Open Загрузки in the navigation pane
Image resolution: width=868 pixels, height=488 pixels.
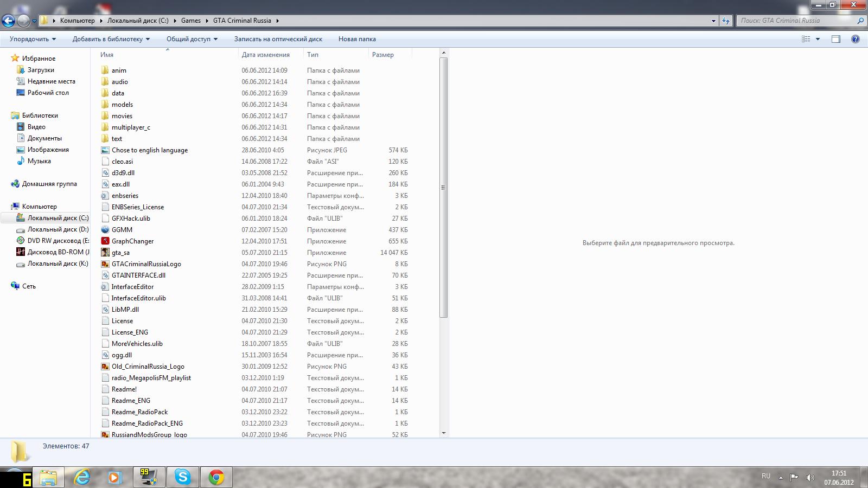[41, 70]
